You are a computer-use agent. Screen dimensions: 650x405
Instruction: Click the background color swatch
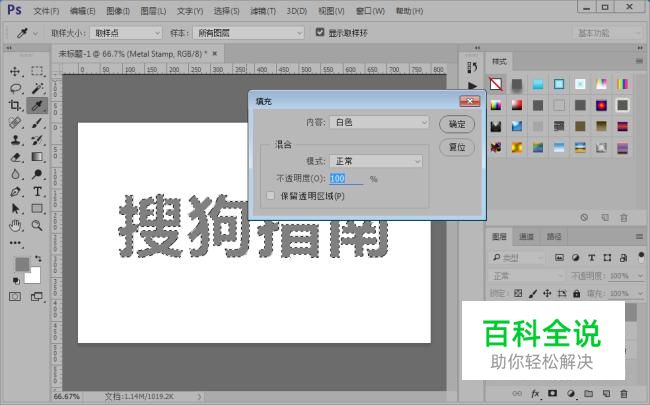click(x=33, y=276)
